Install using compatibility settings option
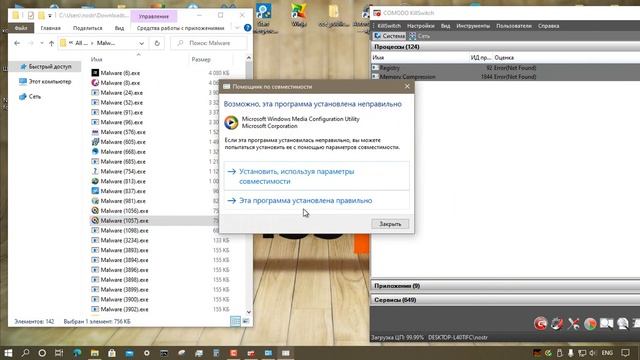The width and height of the screenshot is (640, 360). click(316, 176)
